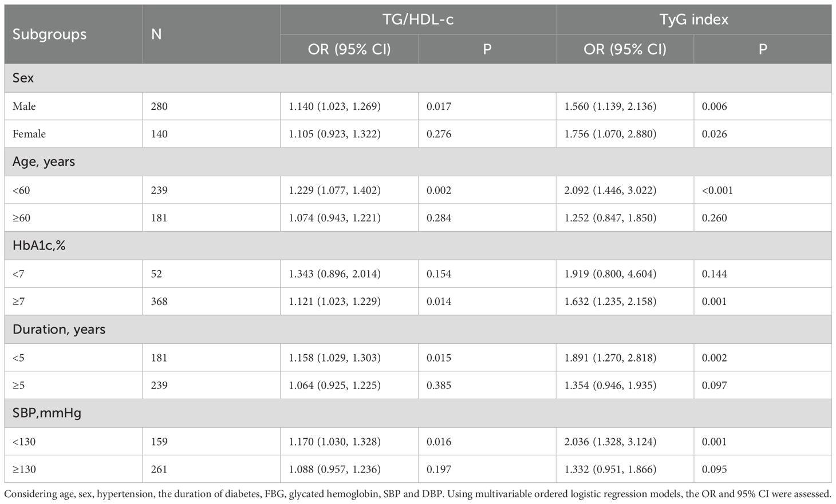Image resolution: width=836 pixels, height=504 pixels.
Task: Click the footnote text below the table
Action: click(x=417, y=494)
